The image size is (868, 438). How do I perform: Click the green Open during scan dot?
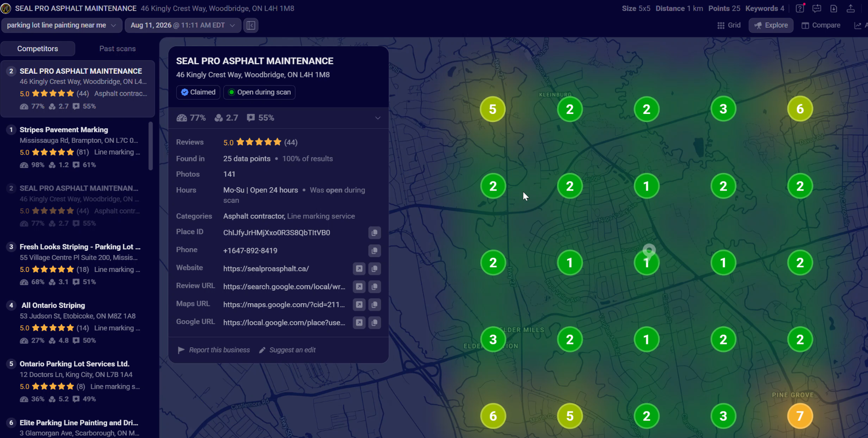click(x=231, y=92)
